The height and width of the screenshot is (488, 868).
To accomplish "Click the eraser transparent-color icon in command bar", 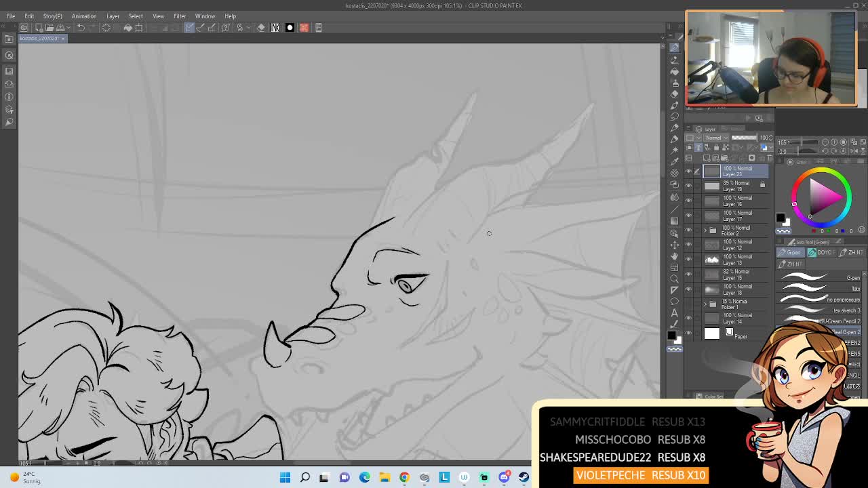I will (x=261, y=28).
